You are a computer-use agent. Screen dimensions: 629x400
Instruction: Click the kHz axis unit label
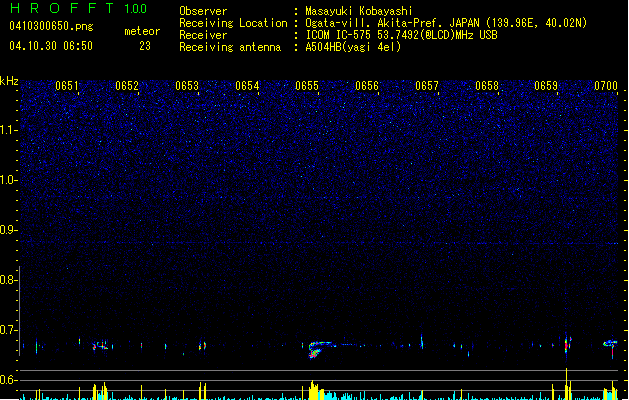pos(9,81)
